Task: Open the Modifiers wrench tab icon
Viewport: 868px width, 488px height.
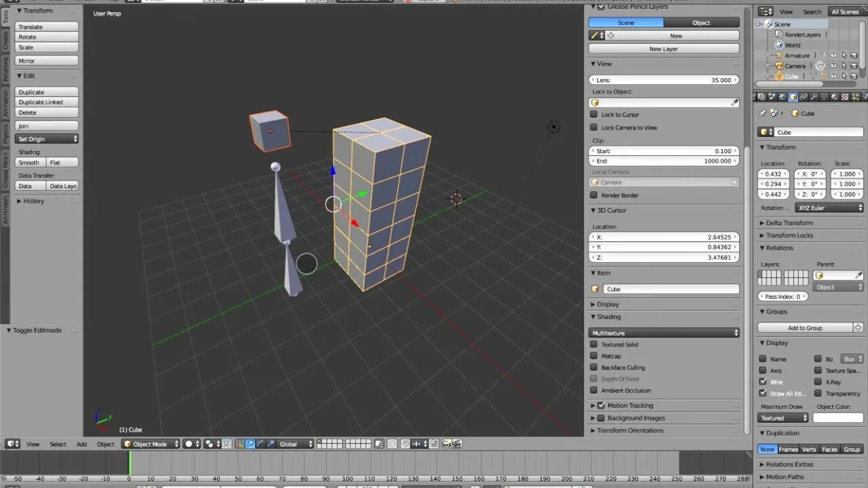Action: (814, 97)
